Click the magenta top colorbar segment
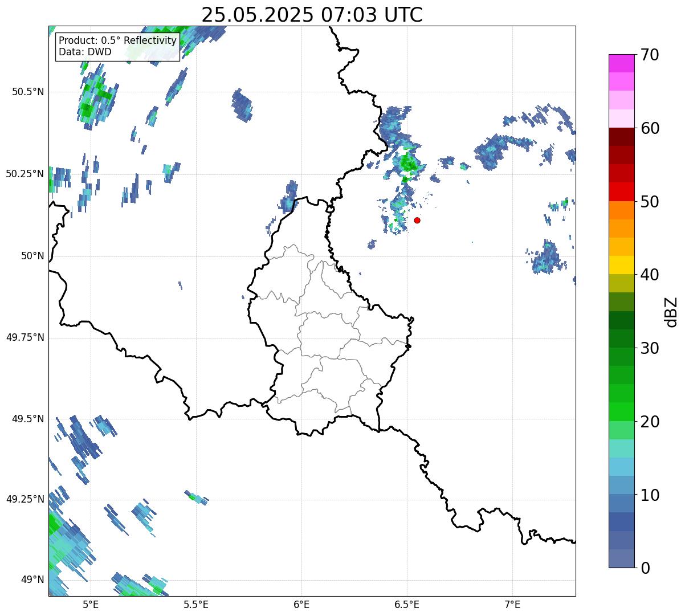 (x=621, y=63)
